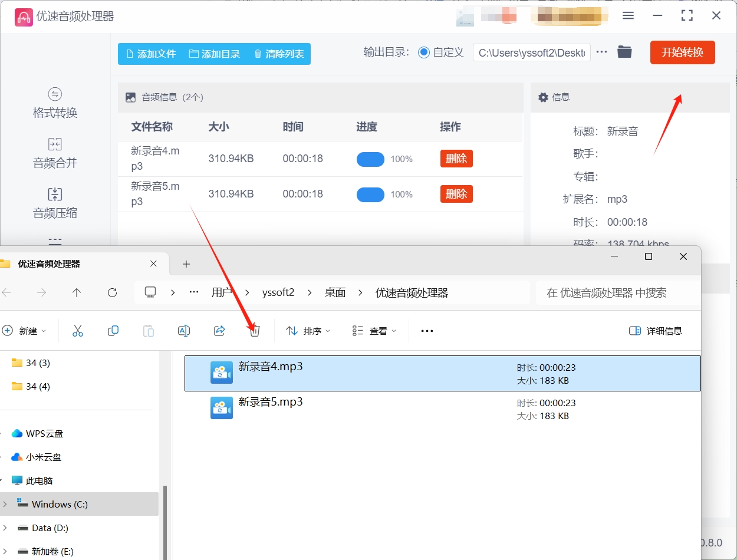Browse for output directory via the three-dots button
Screen dimensions: 737x560
click(601, 52)
